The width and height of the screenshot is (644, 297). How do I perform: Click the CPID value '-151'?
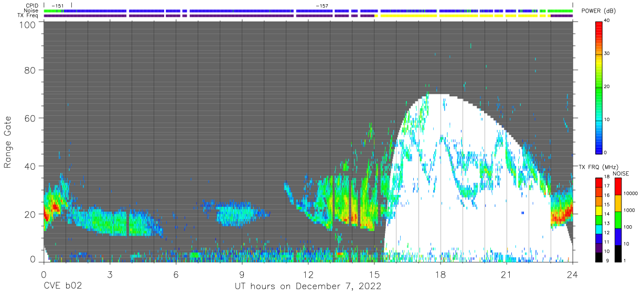(x=58, y=6)
